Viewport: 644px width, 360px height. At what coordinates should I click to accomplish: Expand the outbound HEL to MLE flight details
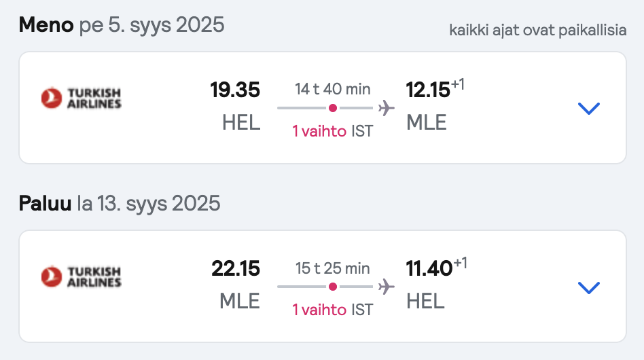(588, 109)
